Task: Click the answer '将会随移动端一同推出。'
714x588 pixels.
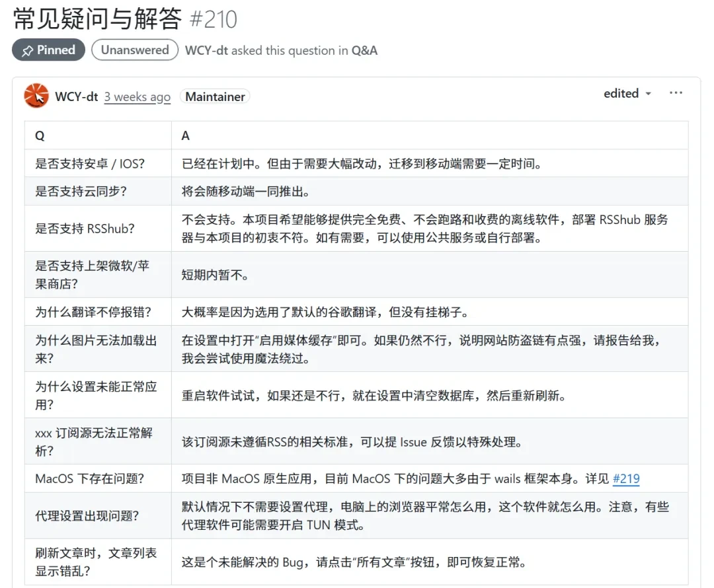Action: 246,192
